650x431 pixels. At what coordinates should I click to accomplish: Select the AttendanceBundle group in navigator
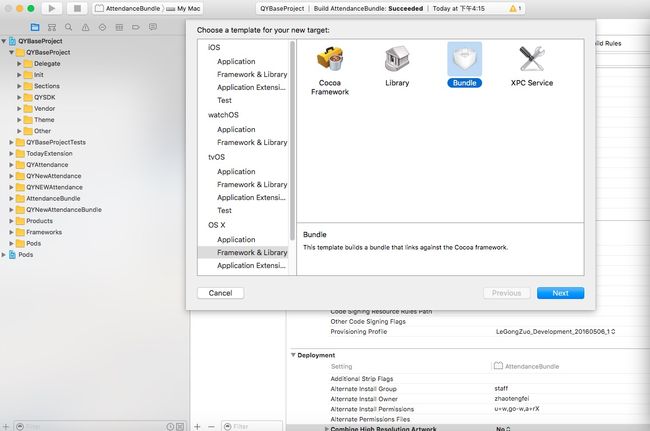53,199
